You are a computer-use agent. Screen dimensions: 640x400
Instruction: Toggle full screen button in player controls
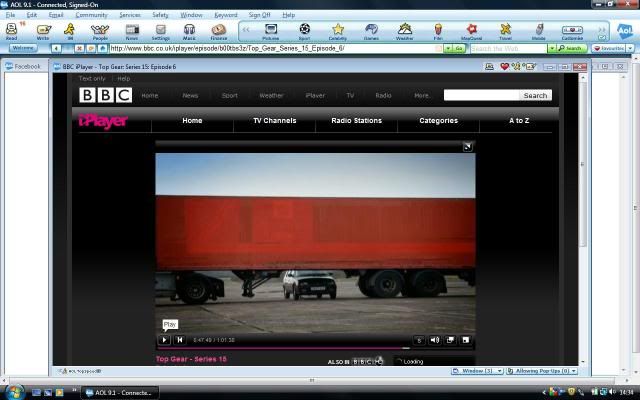[466, 340]
